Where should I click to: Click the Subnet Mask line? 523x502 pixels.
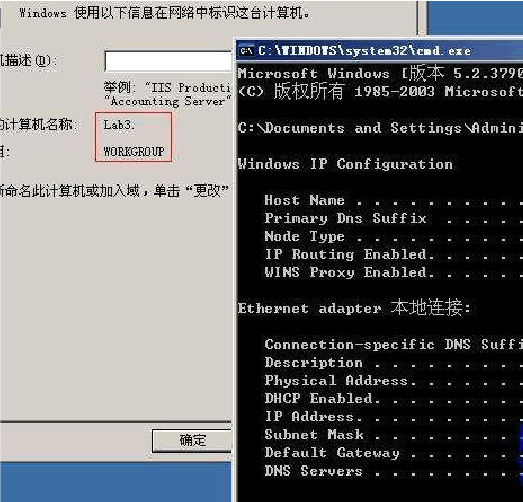tap(394, 435)
